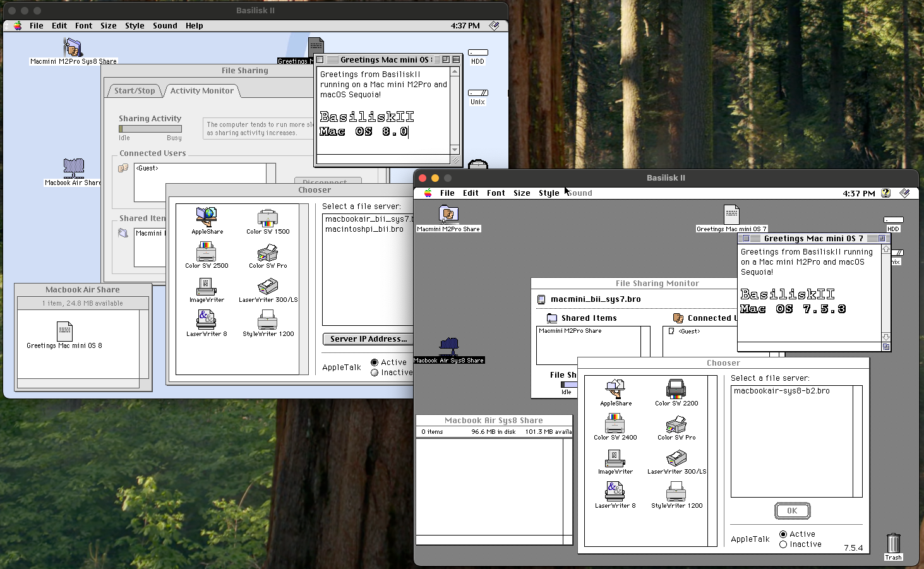Image resolution: width=924 pixels, height=569 pixels.
Task: Open Style menu in right window
Action: pos(549,193)
